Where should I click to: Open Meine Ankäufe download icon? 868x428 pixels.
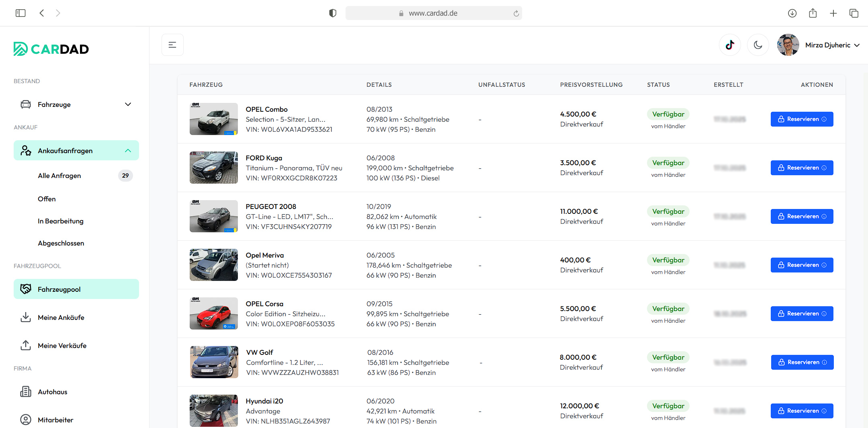[26, 317]
